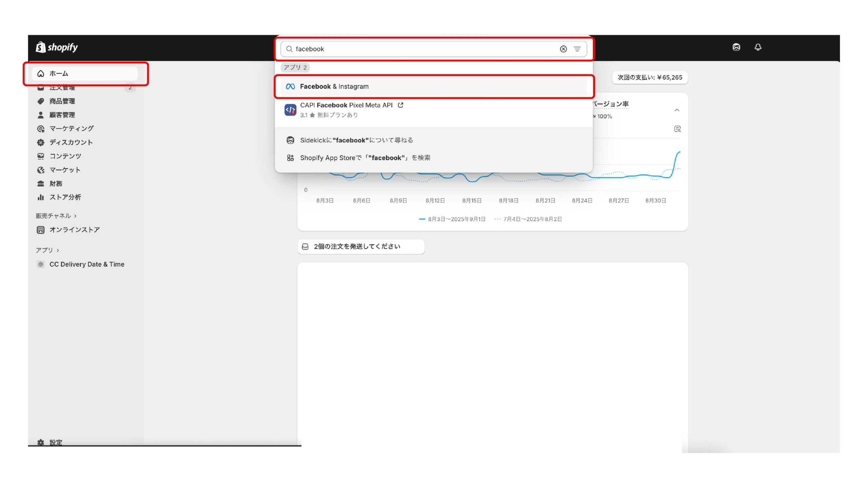Click legend 7月4日〜2025年8月2日
The height and width of the screenshot is (488, 868).
528,219
